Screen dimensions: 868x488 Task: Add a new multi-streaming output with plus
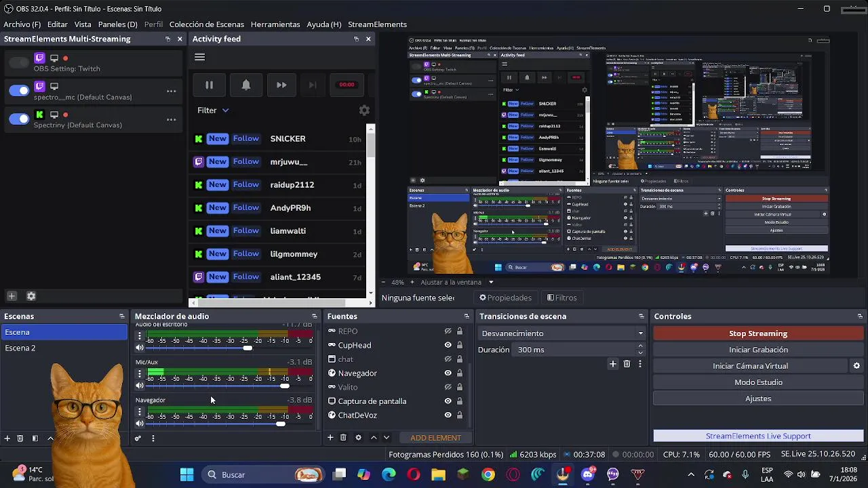click(12, 296)
